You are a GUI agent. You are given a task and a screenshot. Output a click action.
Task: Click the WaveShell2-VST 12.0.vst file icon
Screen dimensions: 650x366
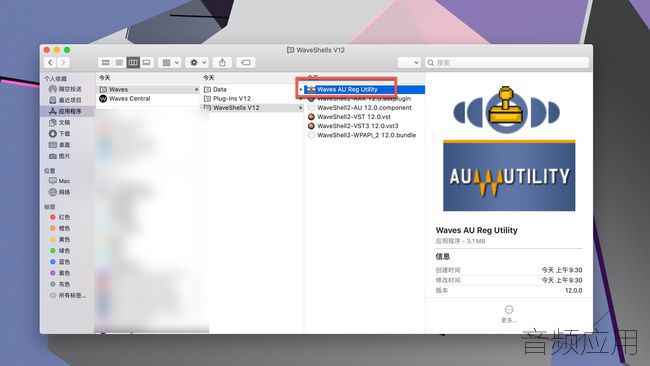311,117
